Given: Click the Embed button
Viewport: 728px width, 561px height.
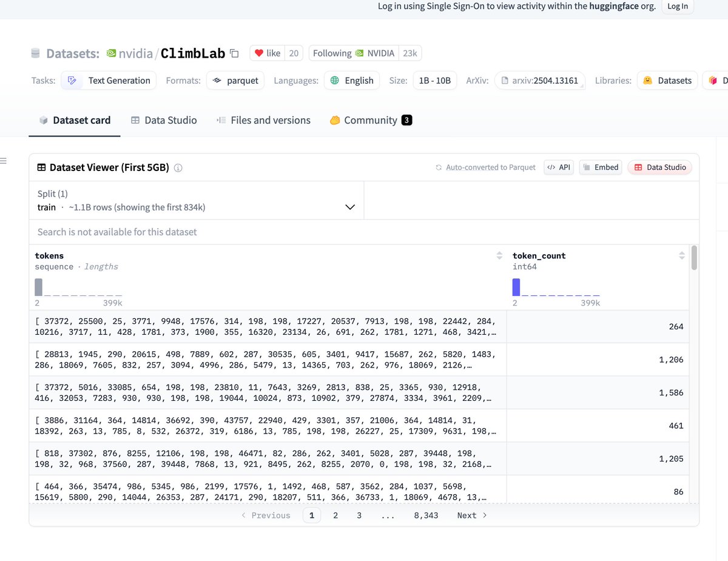Looking at the screenshot, I should 601,167.
